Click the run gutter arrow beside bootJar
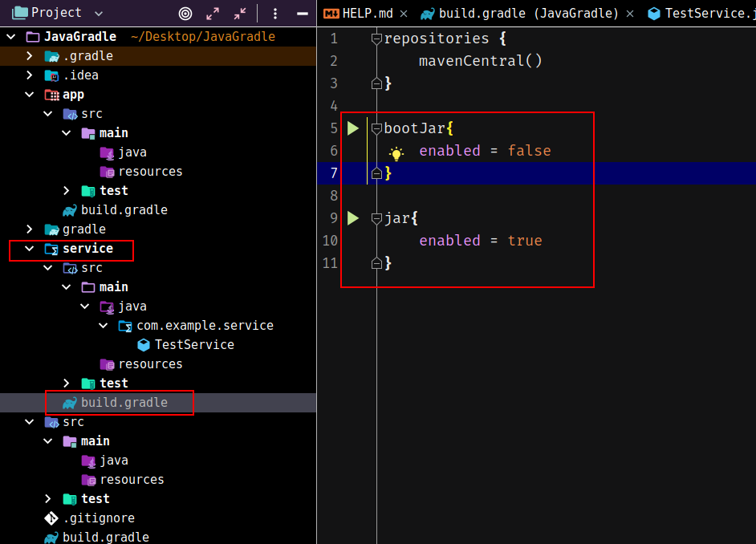756x544 pixels. tap(353, 128)
